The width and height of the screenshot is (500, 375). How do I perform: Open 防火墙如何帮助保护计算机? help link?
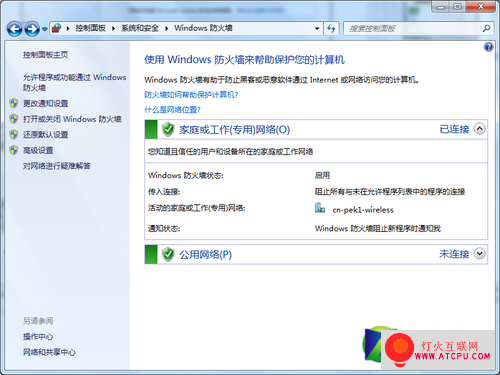pyautogui.click(x=191, y=95)
